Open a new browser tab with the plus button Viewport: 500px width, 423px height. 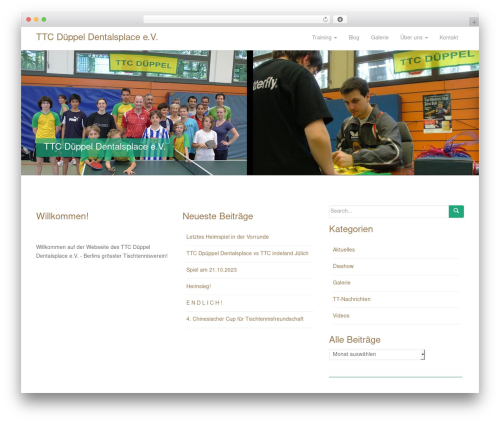[x=474, y=22]
